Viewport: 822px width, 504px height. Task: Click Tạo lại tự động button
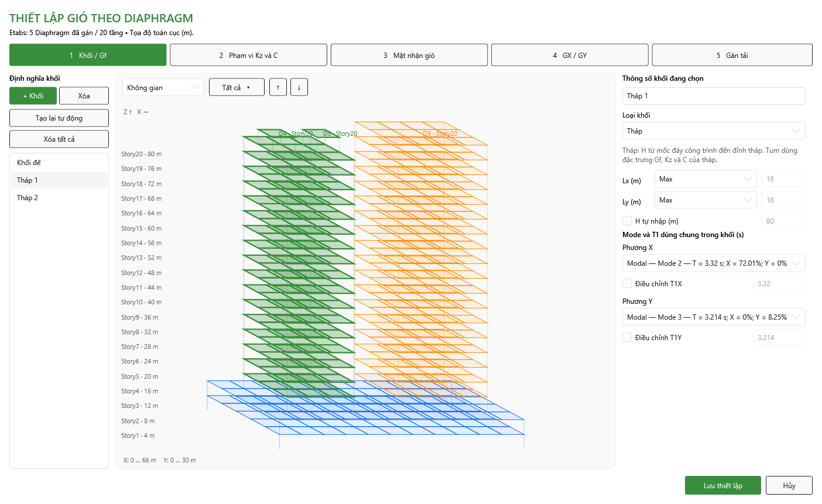click(59, 118)
